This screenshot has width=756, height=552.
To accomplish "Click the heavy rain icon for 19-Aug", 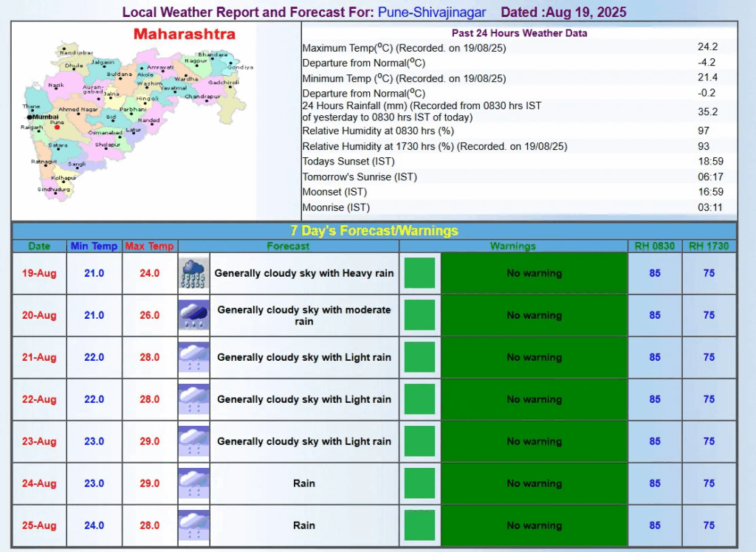I will click(194, 273).
